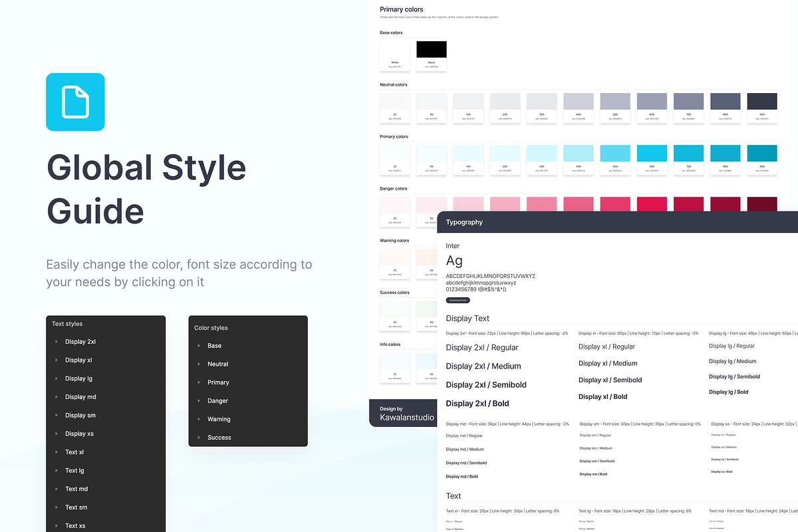Click the Kawalanstudio design credit label
Image resolution: width=798 pixels, height=532 pixels.
[x=406, y=418]
